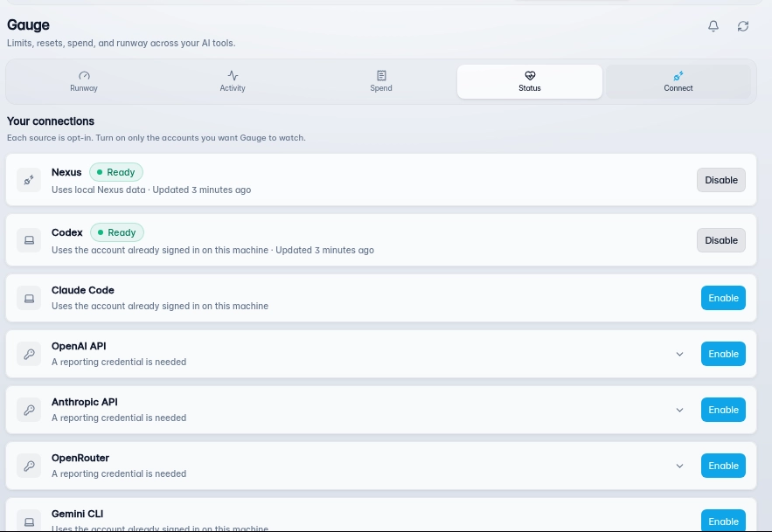The width and height of the screenshot is (772, 532).
Task: Open the notifications bell icon
Action: click(713, 26)
